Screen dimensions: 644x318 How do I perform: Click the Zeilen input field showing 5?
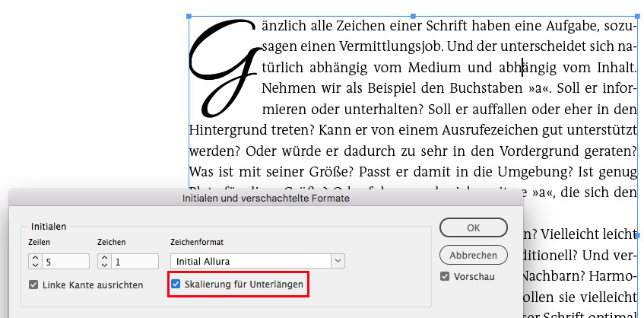(65, 262)
